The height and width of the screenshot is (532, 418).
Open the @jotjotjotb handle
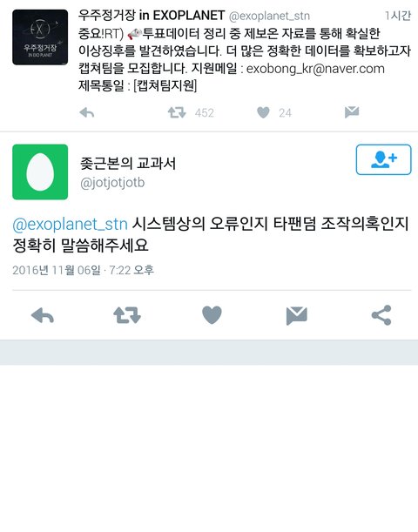[x=112, y=183]
